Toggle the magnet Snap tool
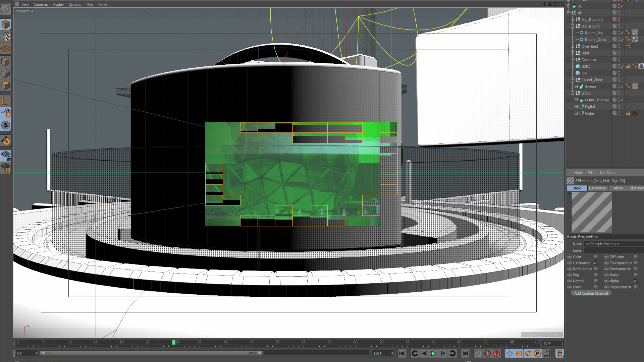Viewport: 644px width, 362px height. 6,141
